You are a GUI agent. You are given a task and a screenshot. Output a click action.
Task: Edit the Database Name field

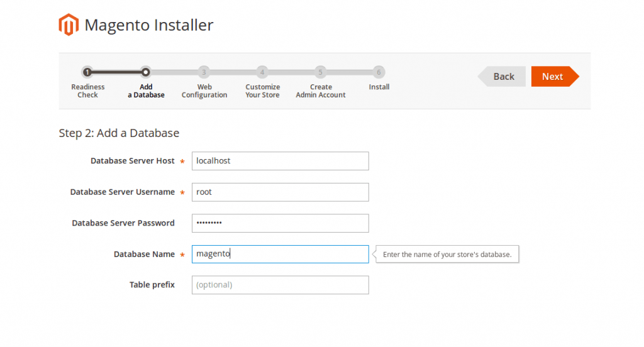(x=280, y=255)
